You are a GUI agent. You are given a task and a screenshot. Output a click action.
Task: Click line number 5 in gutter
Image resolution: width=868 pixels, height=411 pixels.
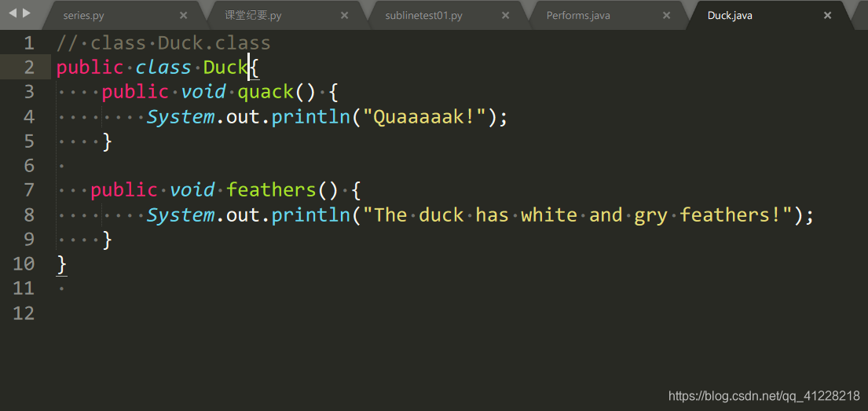click(29, 141)
